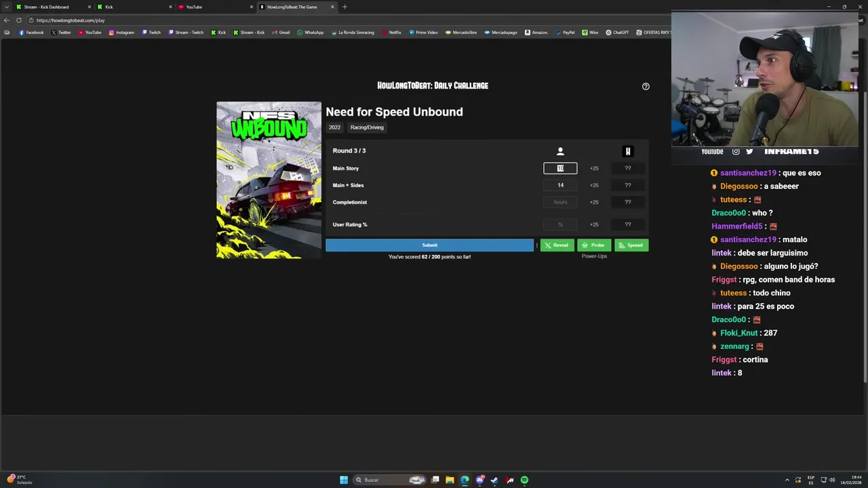The image size is (868, 488).
Task: Open the YouTube bookmark in bookmarks bar
Action: tap(90, 33)
